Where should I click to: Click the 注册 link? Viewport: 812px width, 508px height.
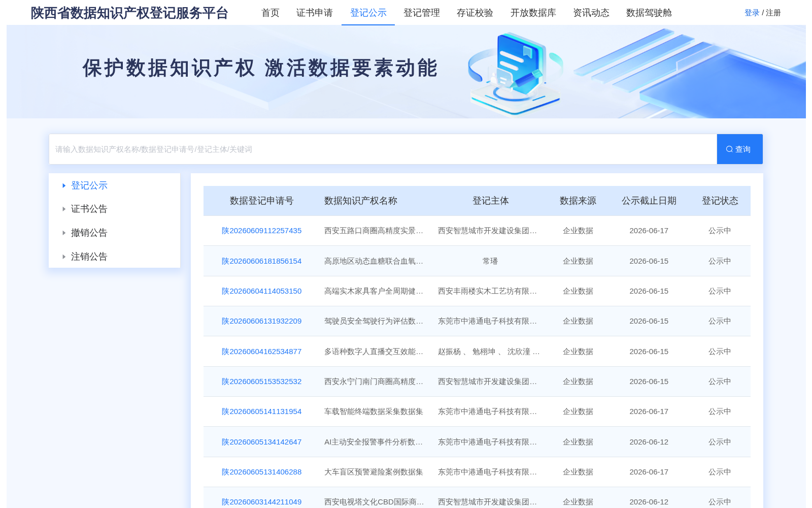pyautogui.click(x=773, y=13)
